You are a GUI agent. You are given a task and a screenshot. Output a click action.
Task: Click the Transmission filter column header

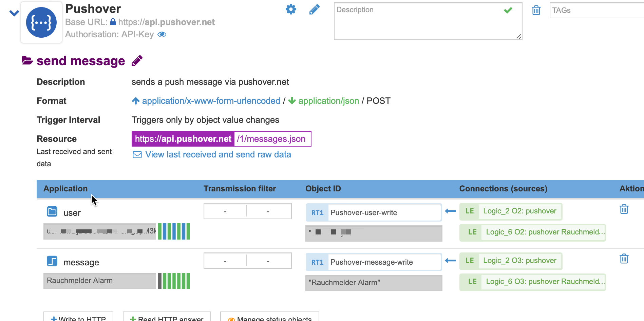point(240,189)
